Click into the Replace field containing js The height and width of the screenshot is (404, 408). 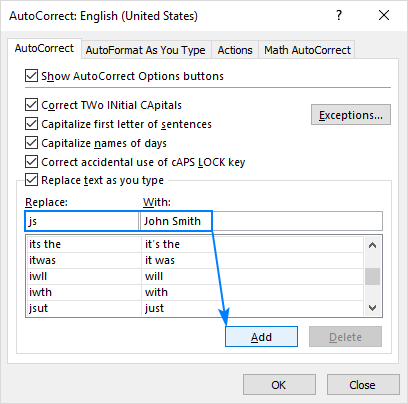(82, 221)
